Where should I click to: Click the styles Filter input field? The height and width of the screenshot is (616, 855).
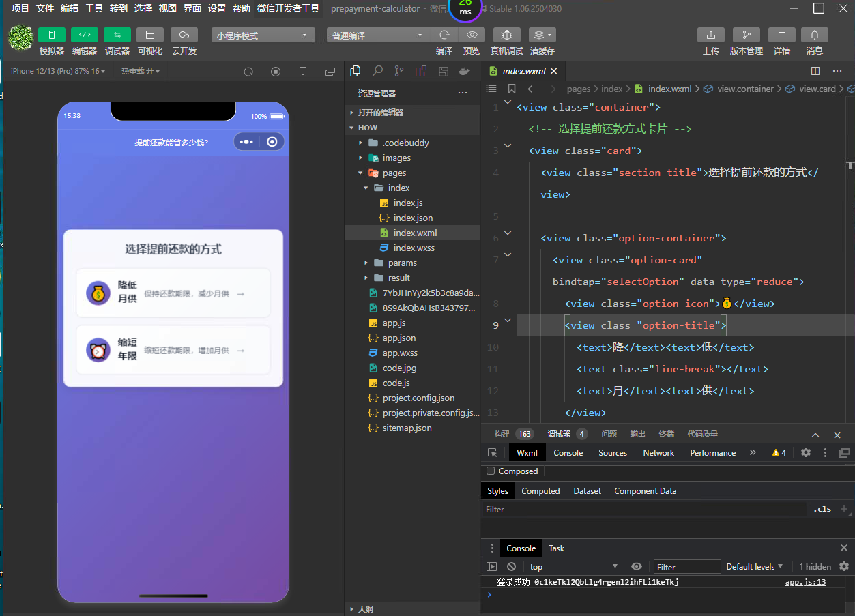[644, 510]
